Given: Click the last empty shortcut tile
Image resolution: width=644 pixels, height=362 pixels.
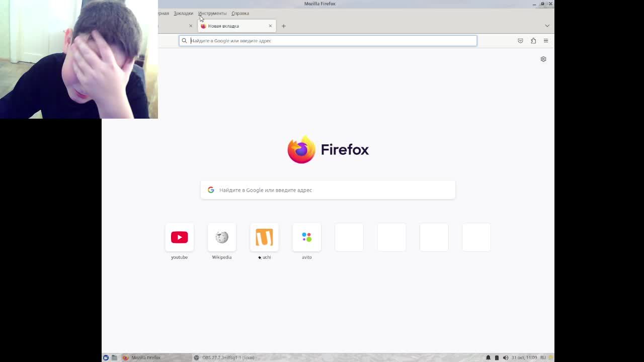Looking at the screenshot, I should pyautogui.click(x=476, y=237).
